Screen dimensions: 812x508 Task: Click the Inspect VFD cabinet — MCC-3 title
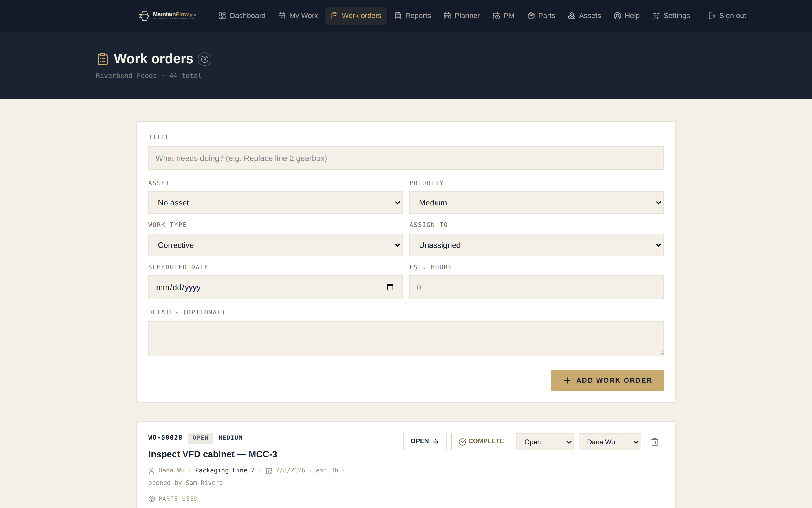(x=212, y=454)
